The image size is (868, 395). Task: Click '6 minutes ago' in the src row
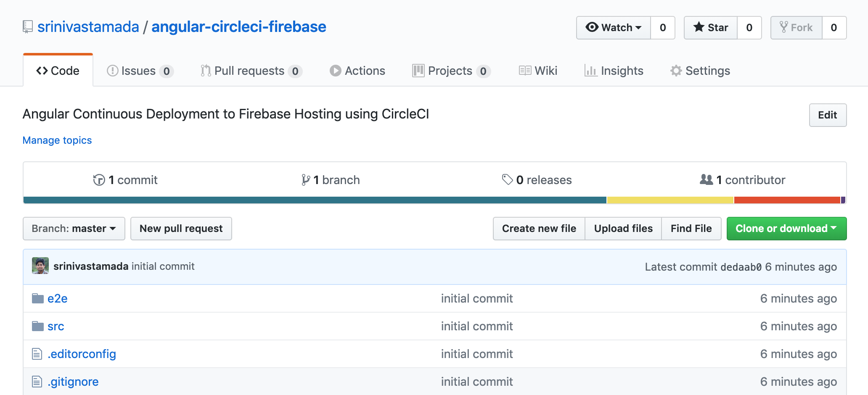[x=799, y=326]
